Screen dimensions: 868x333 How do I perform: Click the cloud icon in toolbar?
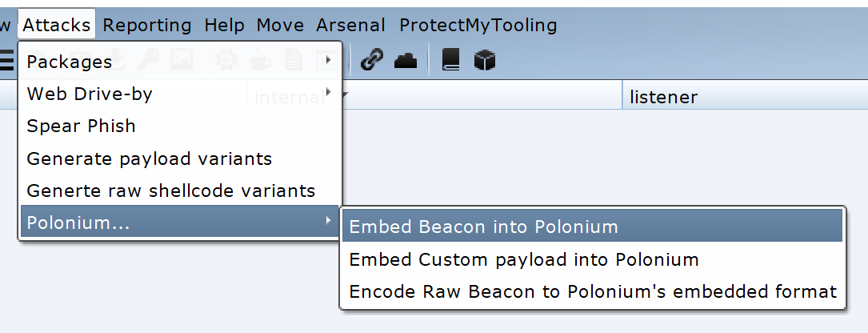click(406, 61)
